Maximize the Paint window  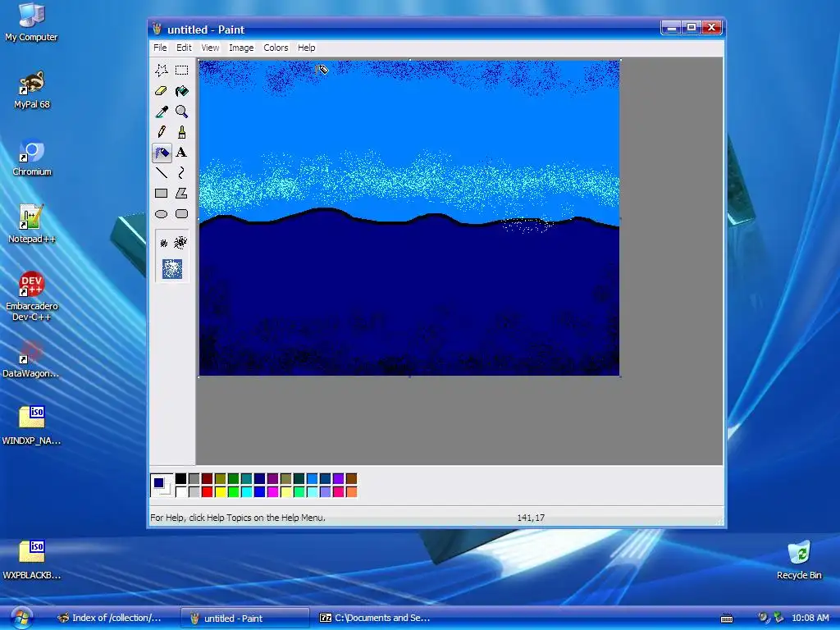click(691, 27)
